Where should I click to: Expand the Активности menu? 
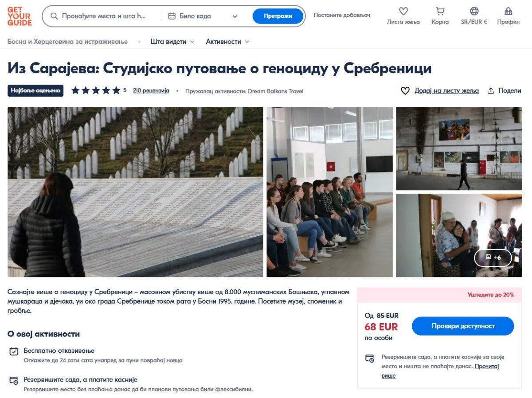click(x=227, y=42)
